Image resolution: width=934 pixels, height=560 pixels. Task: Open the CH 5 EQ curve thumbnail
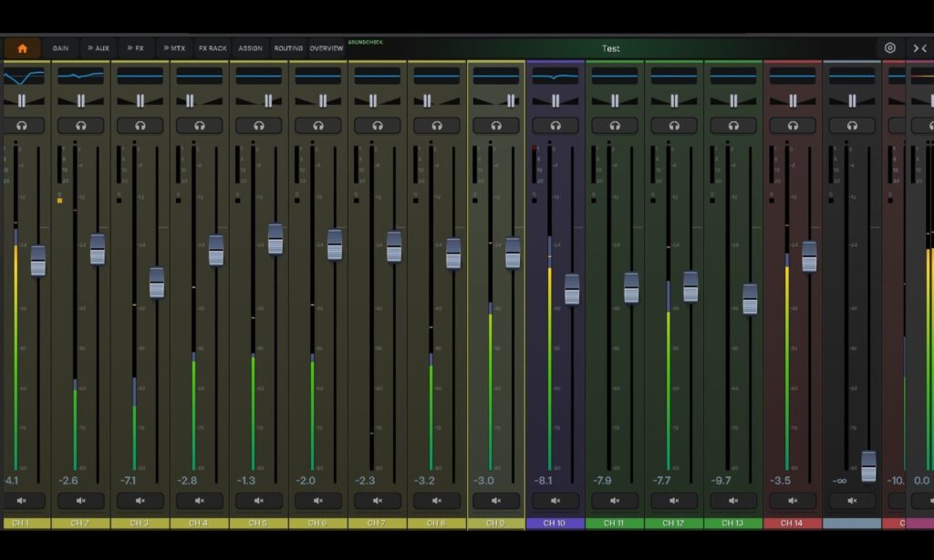(x=258, y=76)
